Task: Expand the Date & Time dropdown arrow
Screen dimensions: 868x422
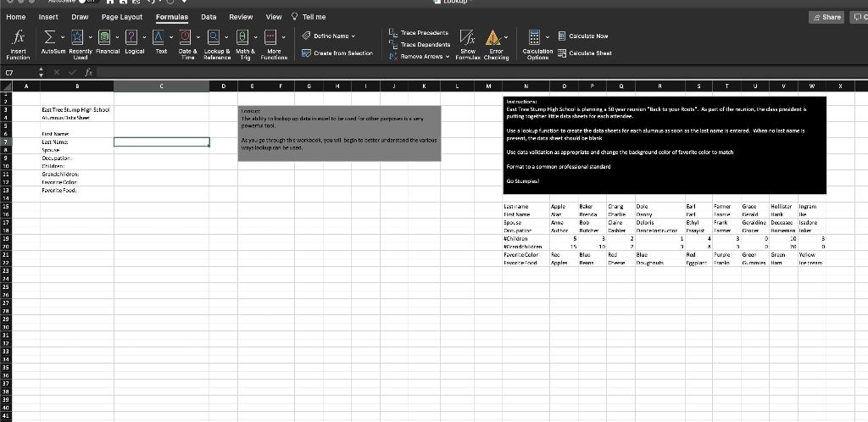Action: [198, 37]
